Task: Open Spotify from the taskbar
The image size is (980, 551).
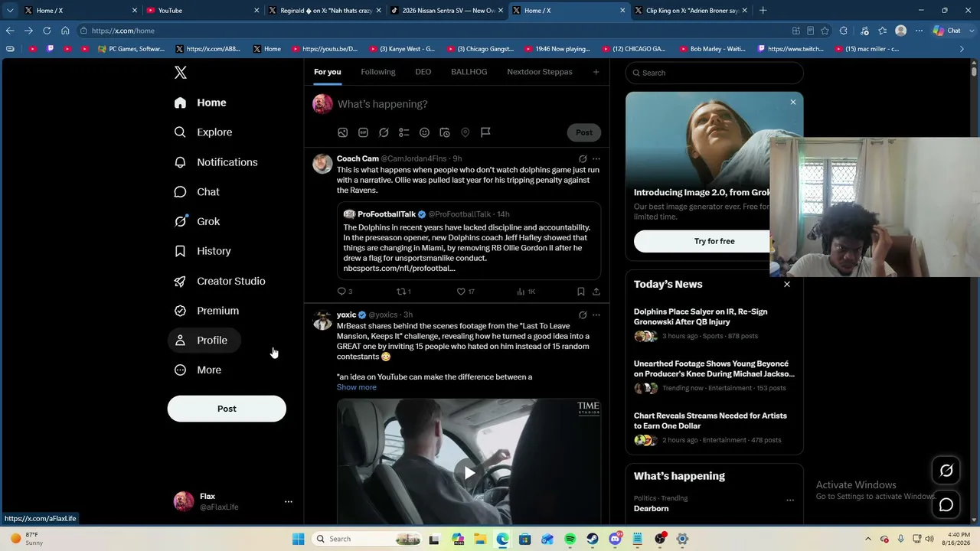Action: (x=570, y=539)
